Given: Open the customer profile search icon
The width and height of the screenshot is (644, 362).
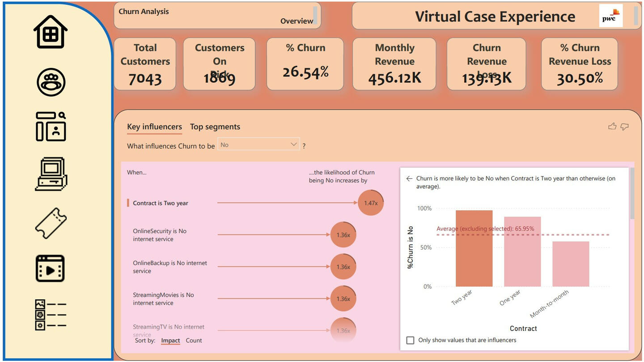Looking at the screenshot, I should pyautogui.click(x=51, y=126).
